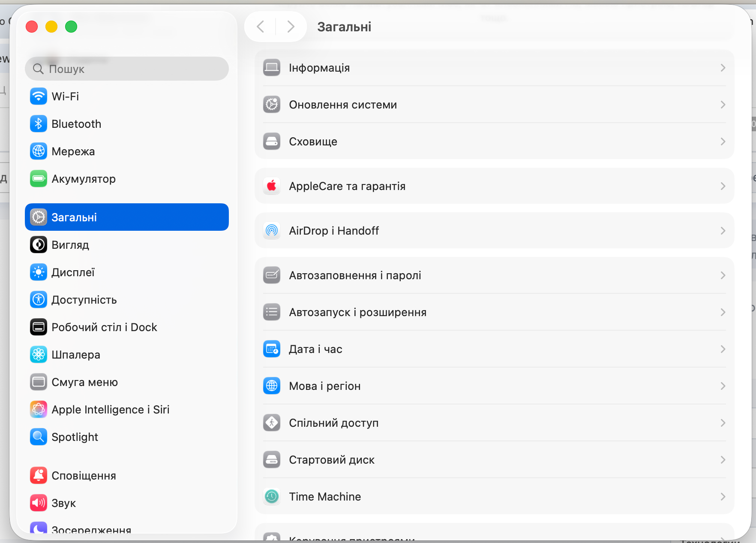Expand Сховище using the right chevron

coord(723,142)
